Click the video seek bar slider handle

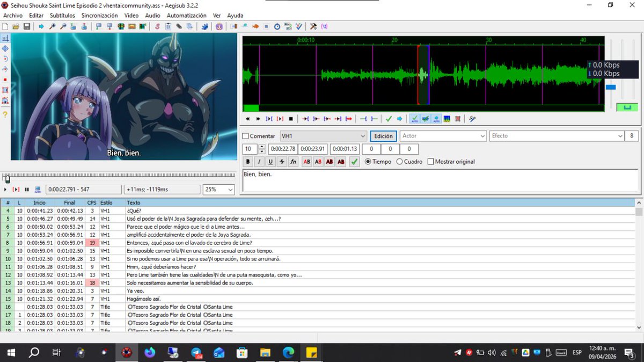coord(7,179)
